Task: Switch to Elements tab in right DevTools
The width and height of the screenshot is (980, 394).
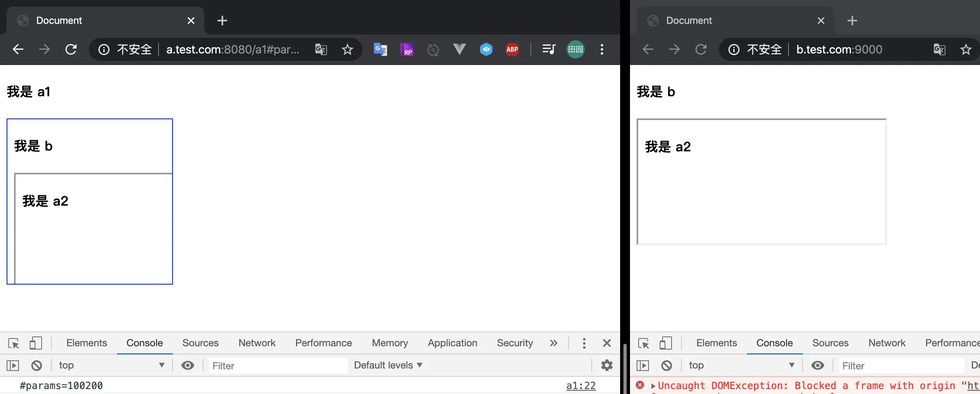Action: (716, 343)
